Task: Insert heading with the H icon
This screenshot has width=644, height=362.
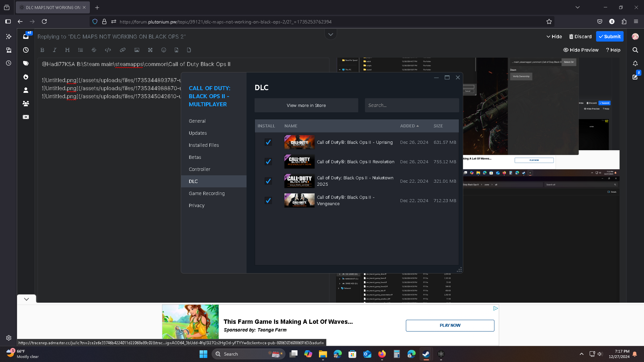Action: (67, 50)
